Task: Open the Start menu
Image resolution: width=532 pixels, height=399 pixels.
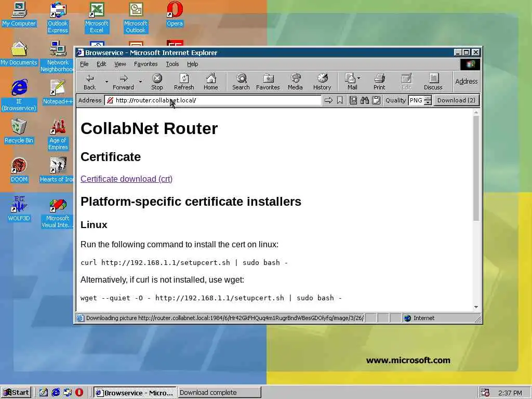Action: 16,393
